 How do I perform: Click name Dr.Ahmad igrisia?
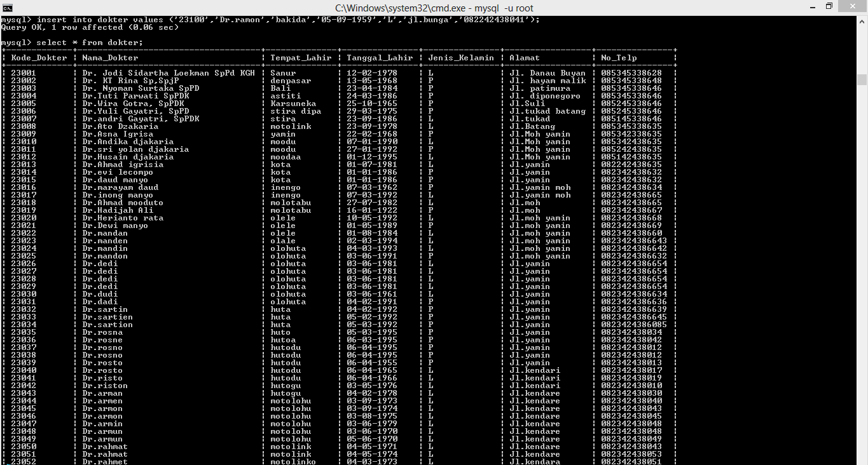tap(123, 165)
